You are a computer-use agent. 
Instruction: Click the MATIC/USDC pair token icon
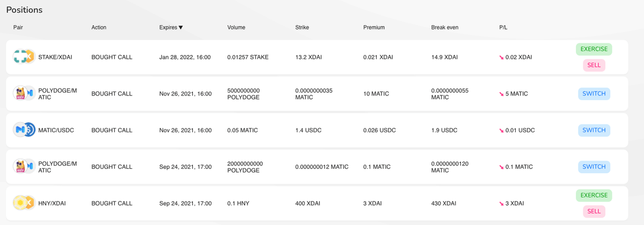click(x=24, y=130)
